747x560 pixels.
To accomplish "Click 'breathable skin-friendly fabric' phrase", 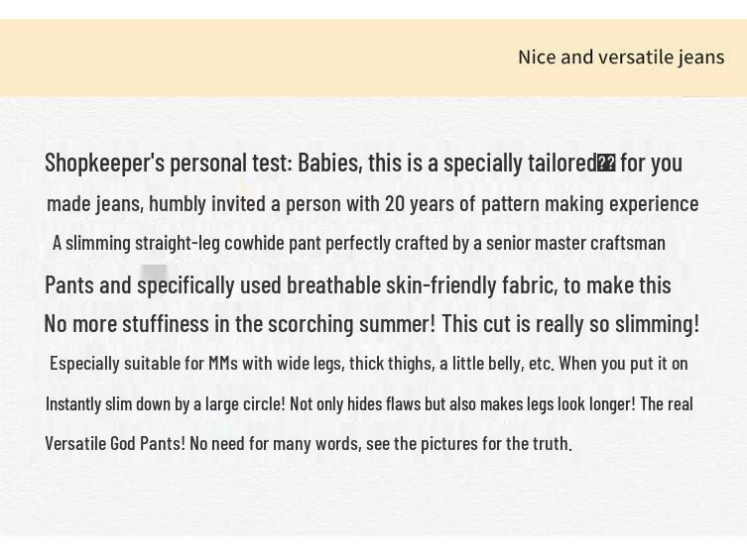I will [x=422, y=285].
